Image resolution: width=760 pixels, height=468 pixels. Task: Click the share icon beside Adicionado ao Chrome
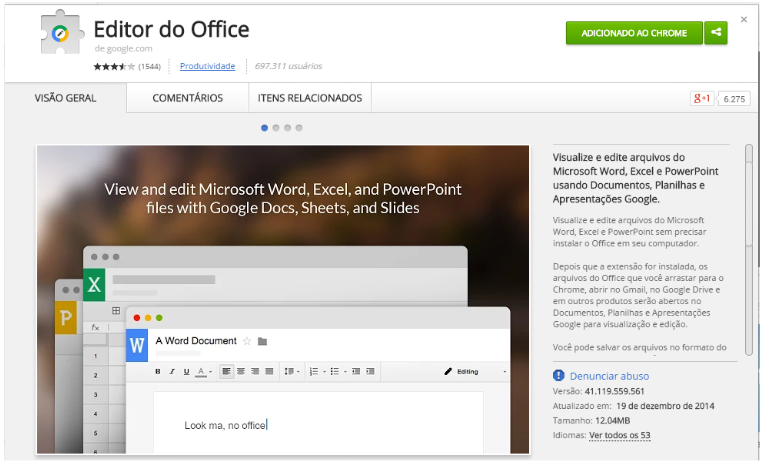pos(716,33)
